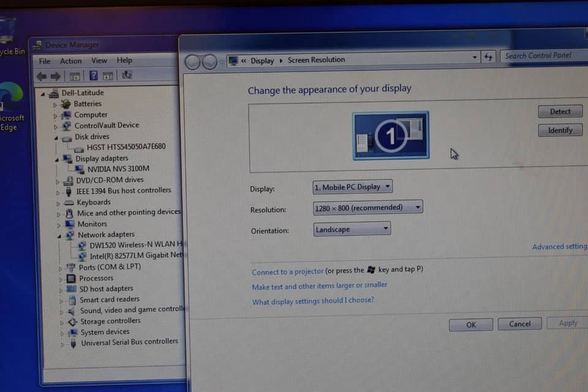Click the Identify button
This screenshot has width=588, height=392.
point(560,130)
